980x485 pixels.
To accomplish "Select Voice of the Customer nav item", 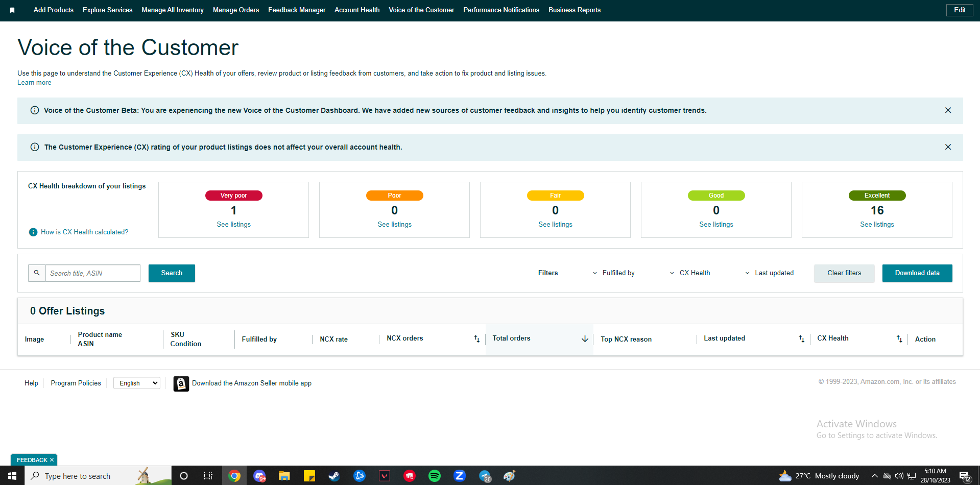I will (x=421, y=10).
